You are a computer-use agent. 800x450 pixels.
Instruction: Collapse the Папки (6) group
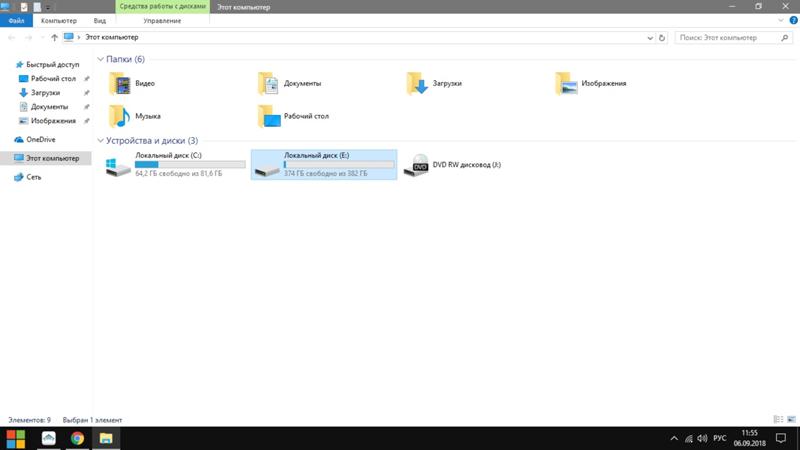click(x=101, y=59)
